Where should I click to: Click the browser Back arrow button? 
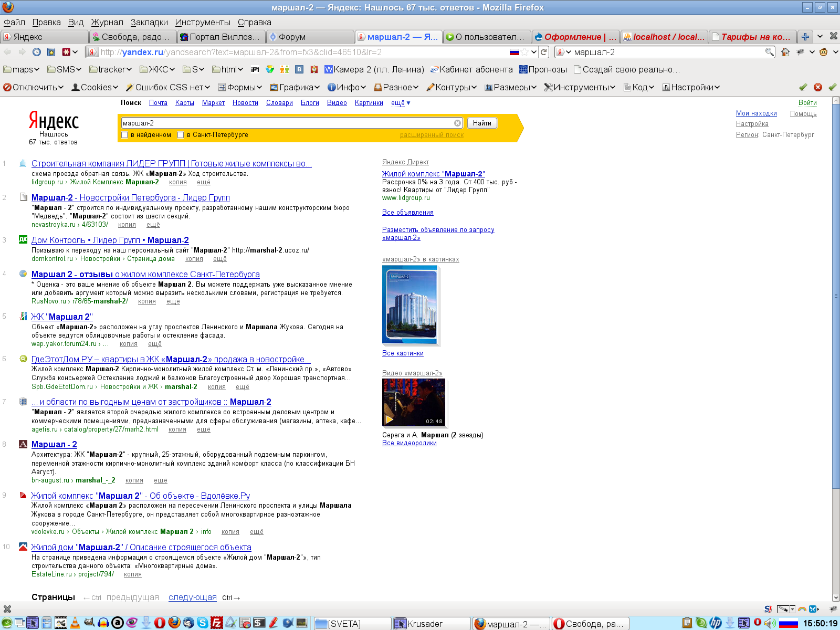coord(7,52)
